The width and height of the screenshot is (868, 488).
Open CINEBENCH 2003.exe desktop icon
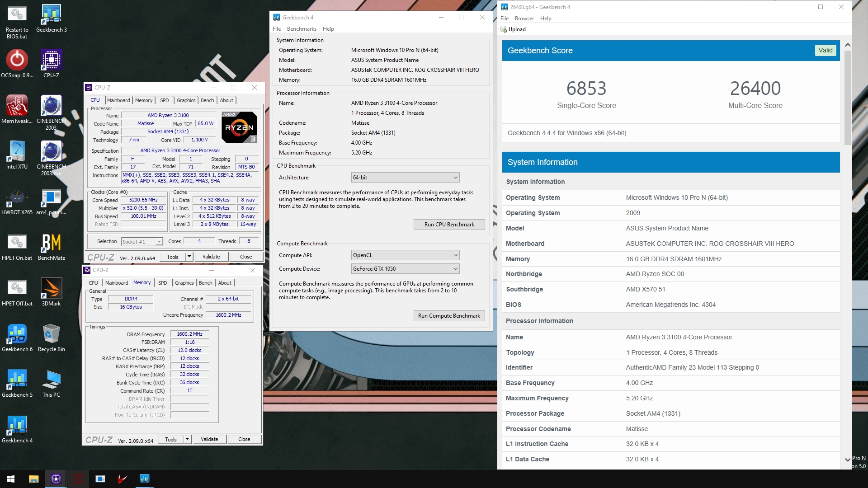[51, 158]
